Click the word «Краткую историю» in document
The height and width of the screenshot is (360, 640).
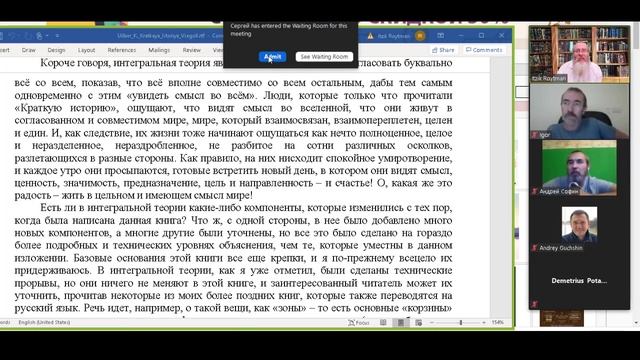(x=66, y=108)
